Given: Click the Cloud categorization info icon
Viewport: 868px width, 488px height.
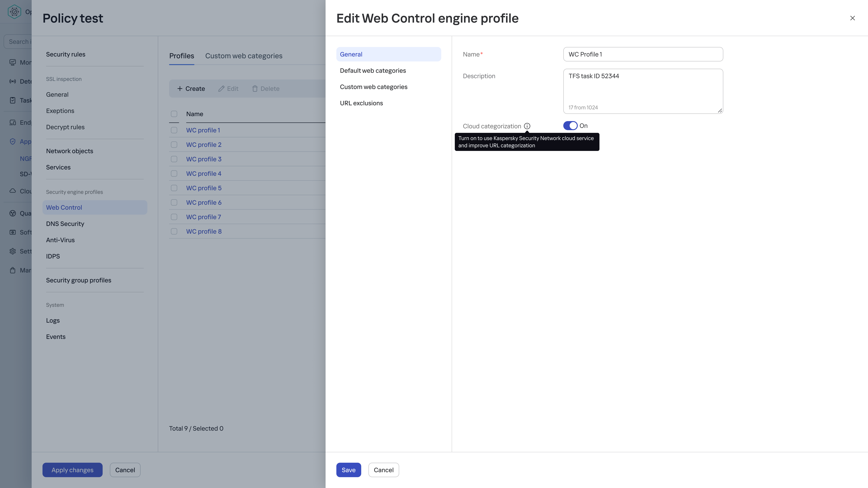Looking at the screenshot, I should [527, 126].
